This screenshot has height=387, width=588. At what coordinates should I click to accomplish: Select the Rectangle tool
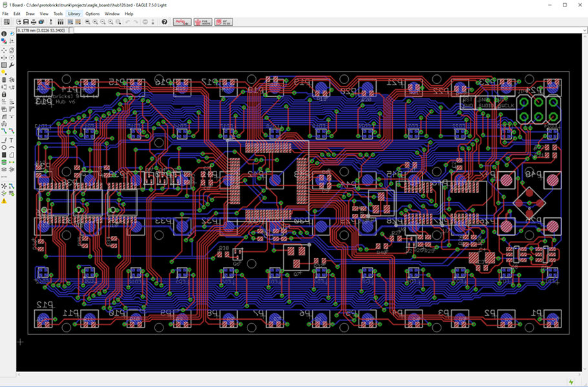tap(4, 154)
